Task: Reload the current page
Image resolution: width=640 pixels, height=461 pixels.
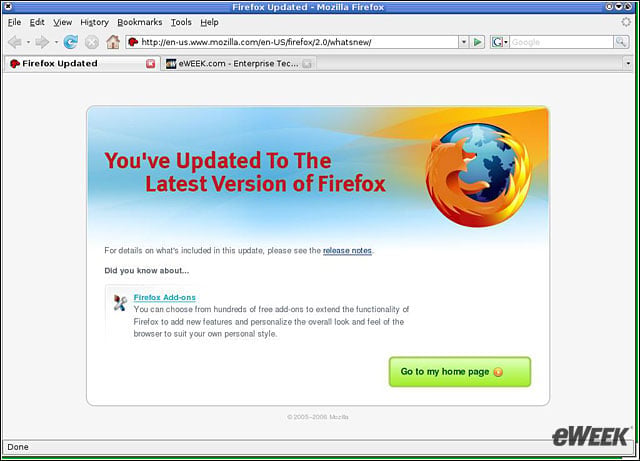Action: point(71,42)
